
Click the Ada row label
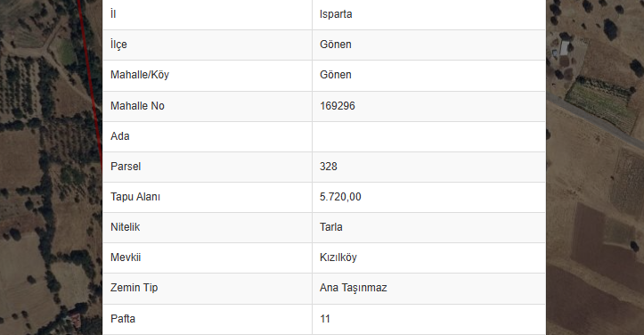pos(120,136)
